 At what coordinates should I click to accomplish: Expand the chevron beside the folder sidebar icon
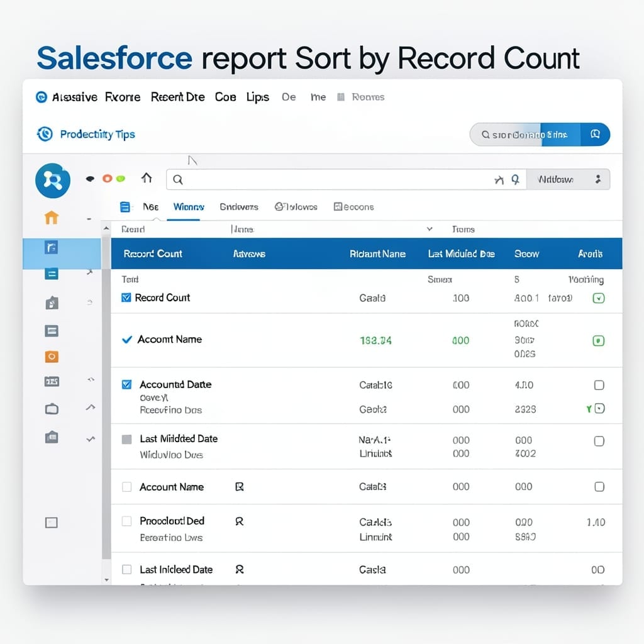click(91, 439)
